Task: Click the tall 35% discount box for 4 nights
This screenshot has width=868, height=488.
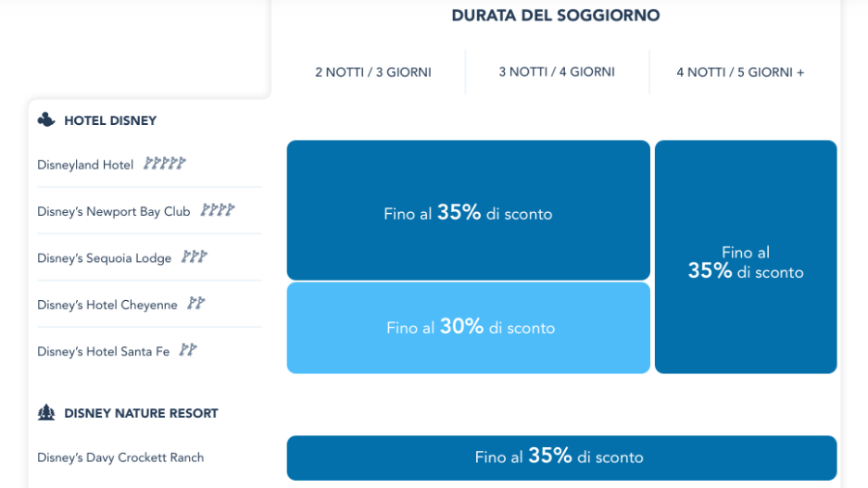Action: (x=746, y=257)
